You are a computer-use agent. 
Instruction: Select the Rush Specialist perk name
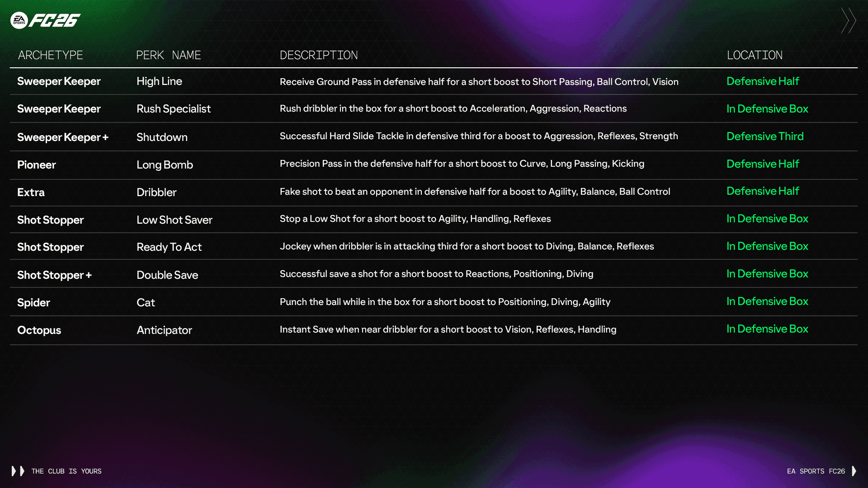pyautogui.click(x=174, y=109)
